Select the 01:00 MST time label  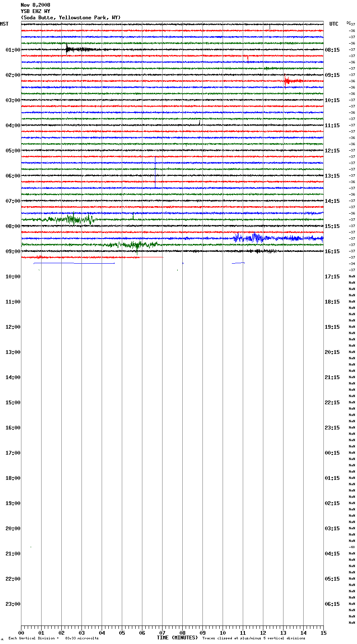13,50
